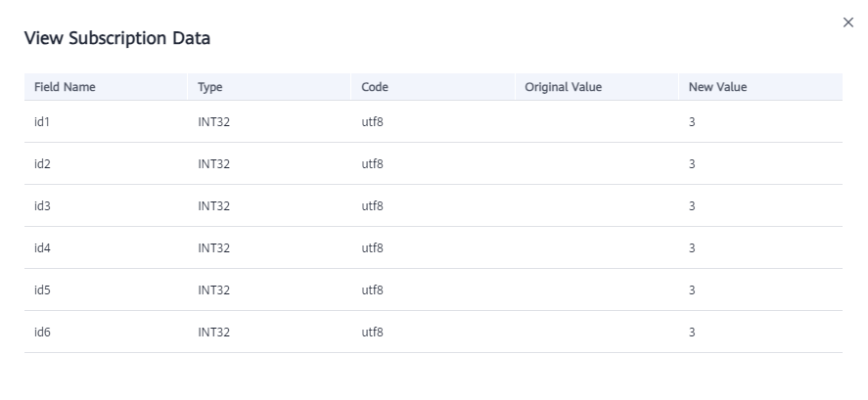Screen dimensions: 868x400
Task: Click INT32 type in id4 row
Action: click(x=213, y=247)
